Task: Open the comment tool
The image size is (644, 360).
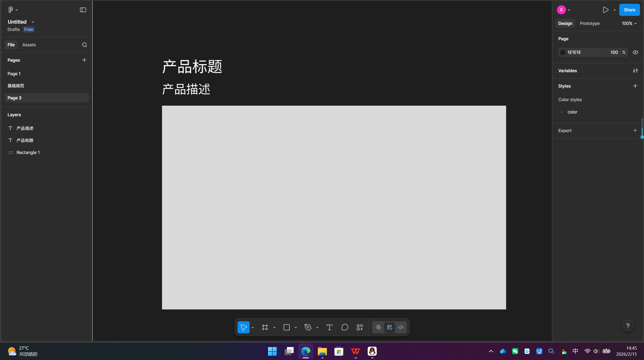Action: pyautogui.click(x=345, y=327)
